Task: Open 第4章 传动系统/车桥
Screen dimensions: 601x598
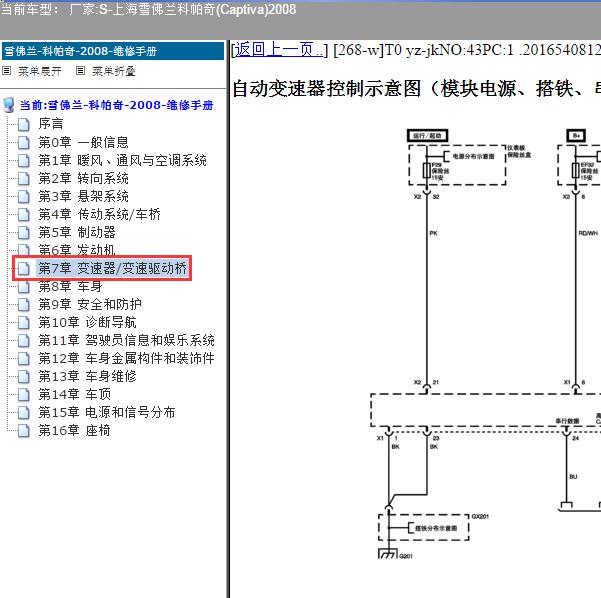Action: coord(99,214)
